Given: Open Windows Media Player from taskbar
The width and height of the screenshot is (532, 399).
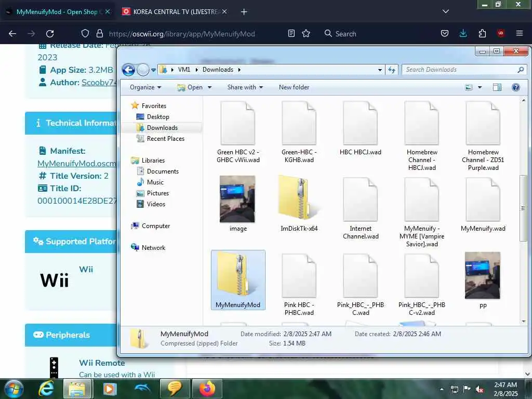Looking at the screenshot, I should 110,389.
